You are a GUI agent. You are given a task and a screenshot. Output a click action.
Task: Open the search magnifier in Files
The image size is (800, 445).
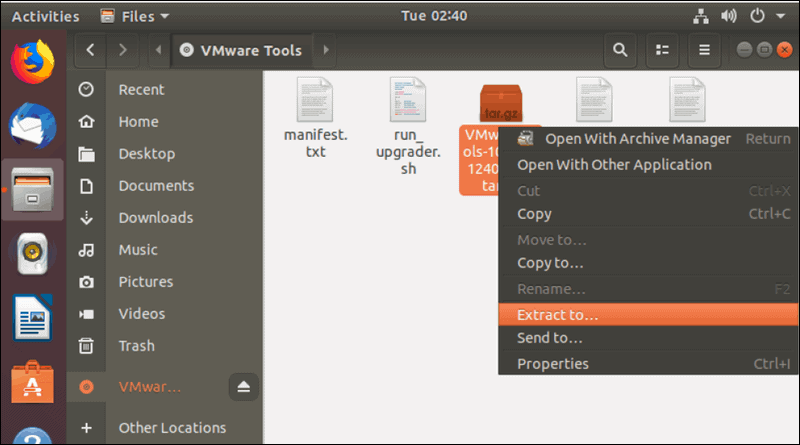click(620, 50)
